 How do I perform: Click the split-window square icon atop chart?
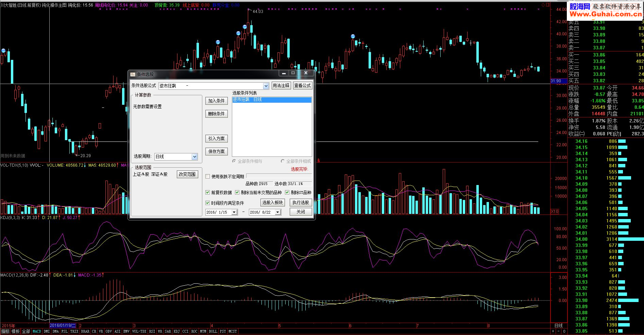pyautogui.click(x=548, y=5)
